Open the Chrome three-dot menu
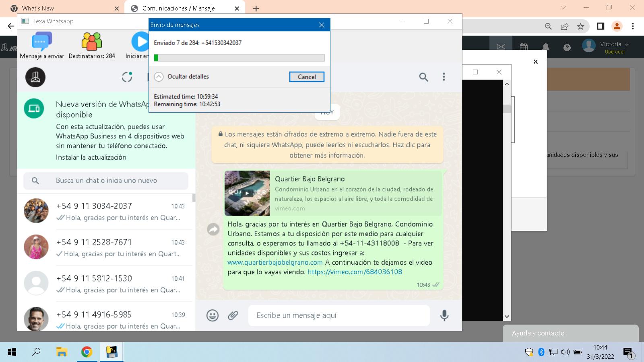The width and height of the screenshot is (644, 362). pyautogui.click(x=633, y=26)
